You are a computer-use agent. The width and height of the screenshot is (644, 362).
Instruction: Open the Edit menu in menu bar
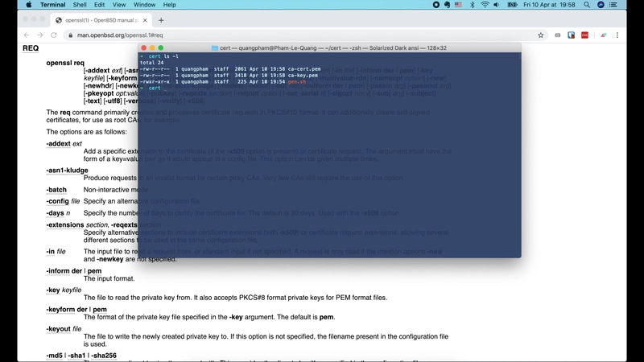click(x=104, y=5)
